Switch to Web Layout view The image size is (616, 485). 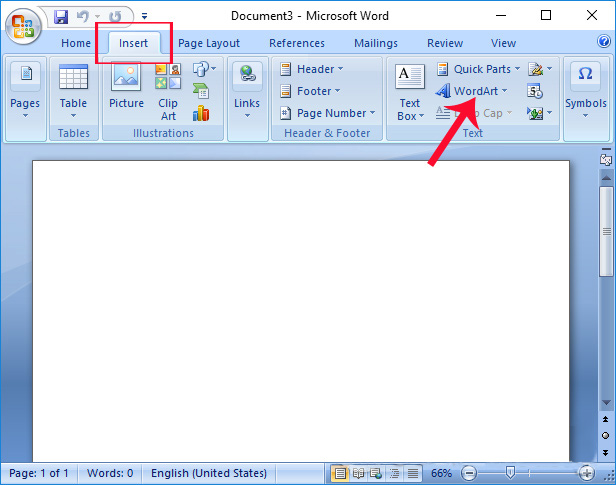click(376, 473)
